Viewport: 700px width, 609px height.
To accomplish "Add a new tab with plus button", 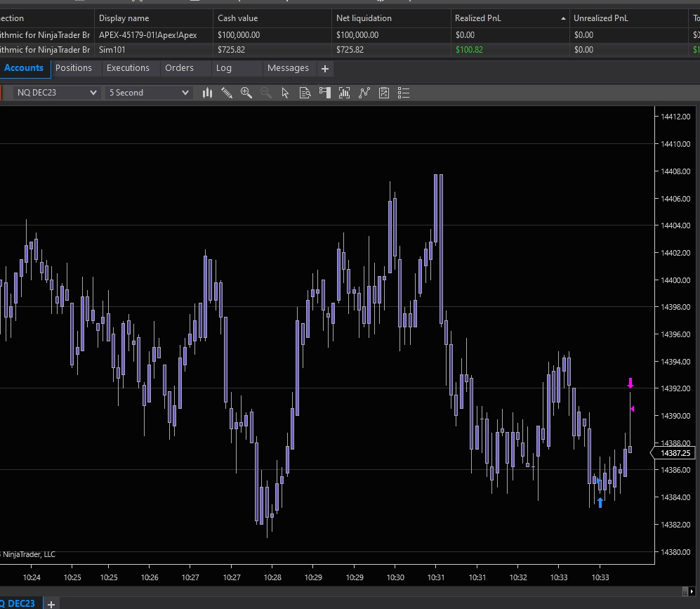I will 325,69.
